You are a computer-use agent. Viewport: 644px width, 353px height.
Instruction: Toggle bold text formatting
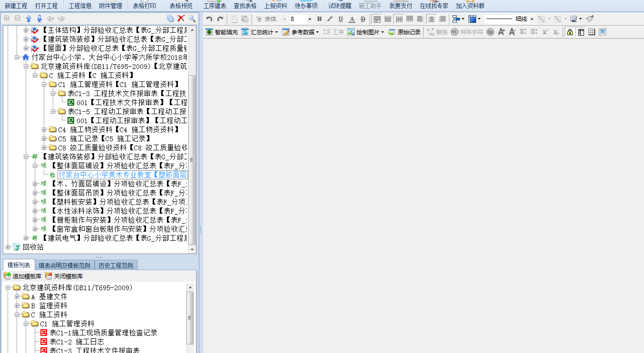tap(319, 19)
